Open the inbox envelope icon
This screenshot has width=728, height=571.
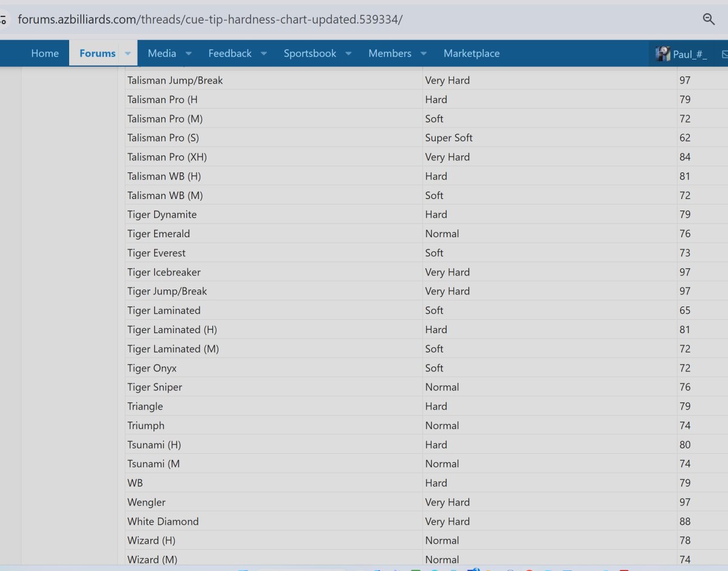pos(724,54)
